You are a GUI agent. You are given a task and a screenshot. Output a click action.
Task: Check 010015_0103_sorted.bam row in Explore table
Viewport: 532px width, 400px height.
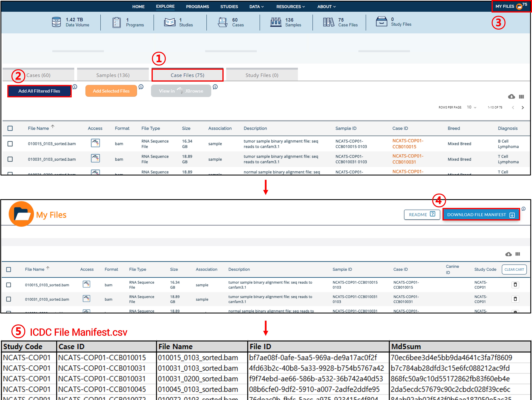[10, 144]
